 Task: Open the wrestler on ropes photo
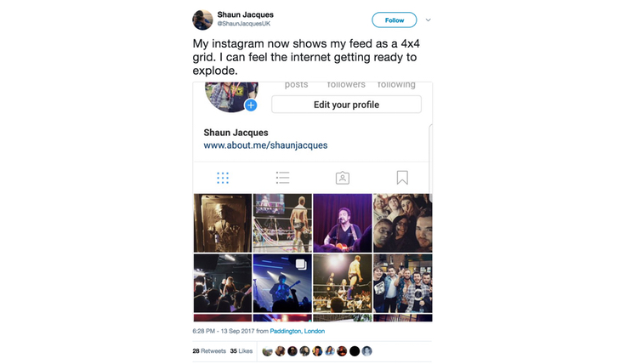pos(343,283)
